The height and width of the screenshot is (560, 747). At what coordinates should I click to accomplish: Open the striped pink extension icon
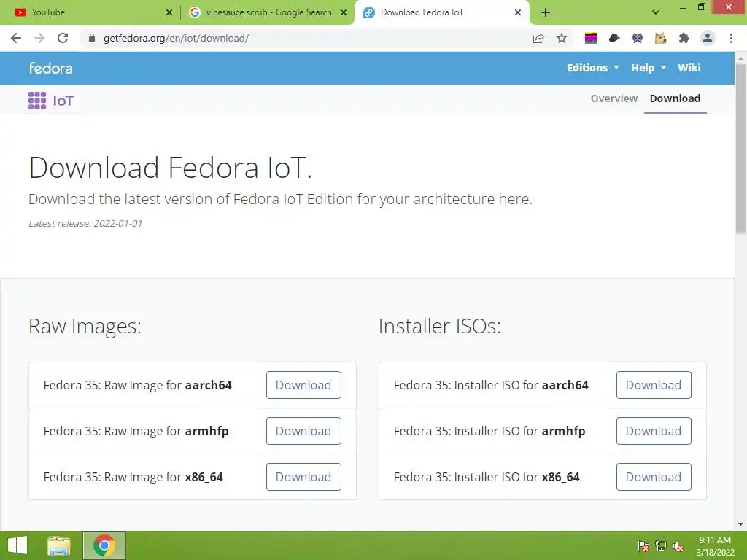[591, 38]
